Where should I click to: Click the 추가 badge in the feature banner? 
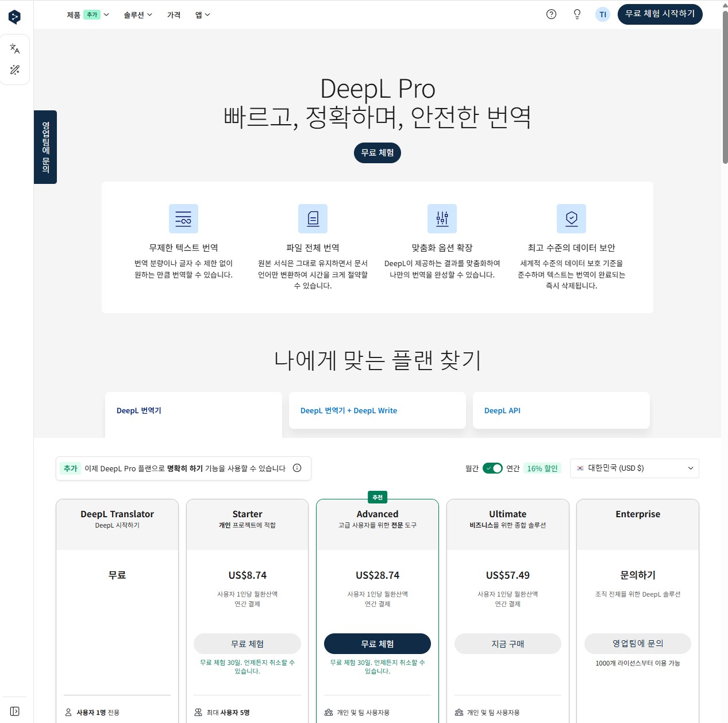[x=71, y=468]
